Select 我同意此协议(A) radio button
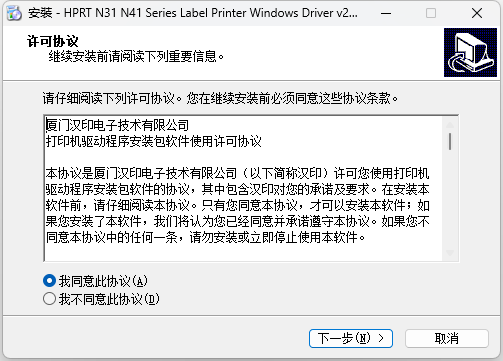The image size is (503, 361). pos(50,281)
